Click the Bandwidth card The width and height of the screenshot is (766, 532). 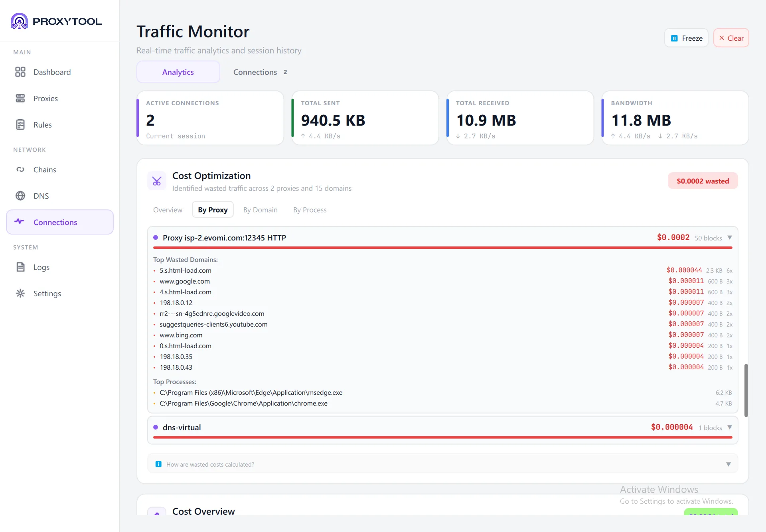pos(675,118)
